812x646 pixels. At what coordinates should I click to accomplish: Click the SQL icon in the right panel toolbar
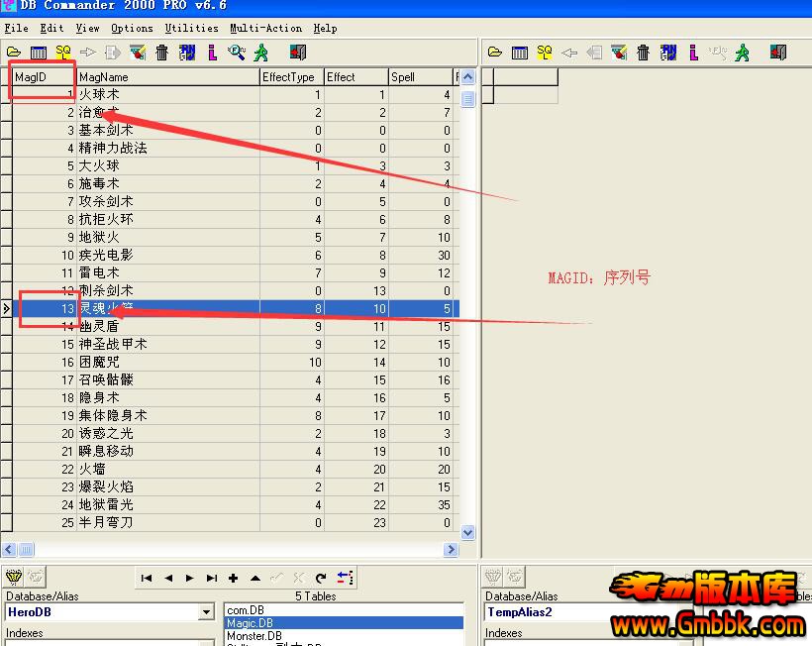(x=545, y=53)
